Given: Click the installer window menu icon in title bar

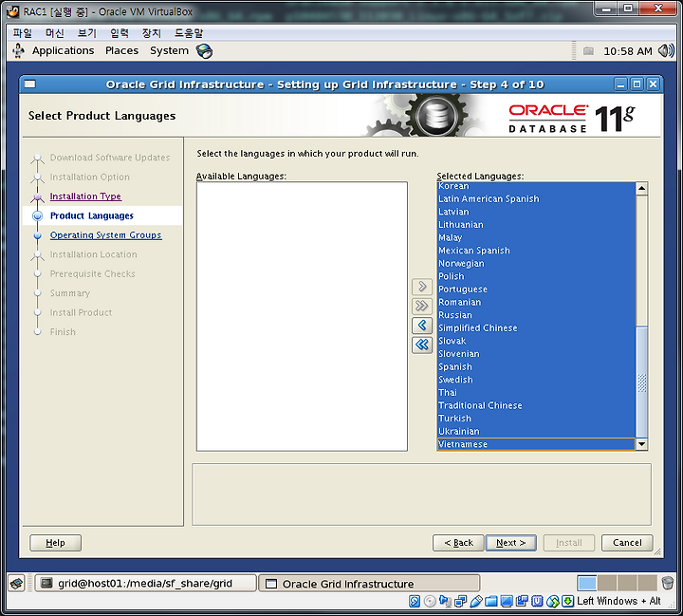Looking at the screenshot, I should (x=29, y=84).
